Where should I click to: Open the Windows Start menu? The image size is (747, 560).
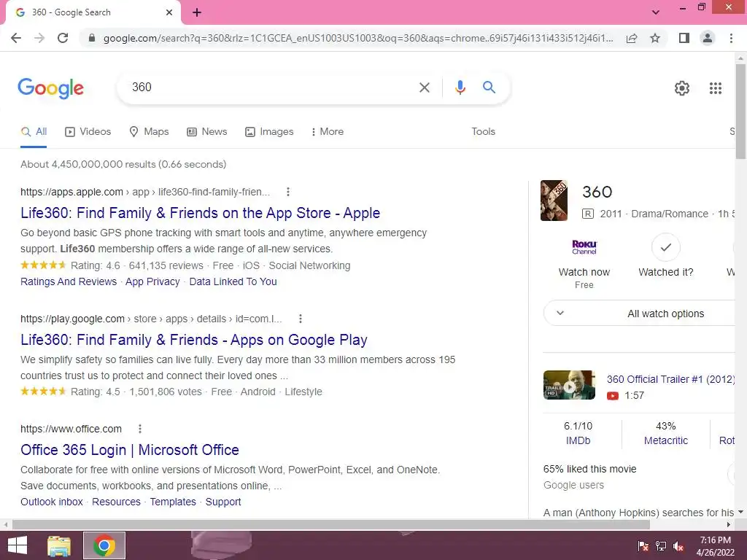[18, 545]
